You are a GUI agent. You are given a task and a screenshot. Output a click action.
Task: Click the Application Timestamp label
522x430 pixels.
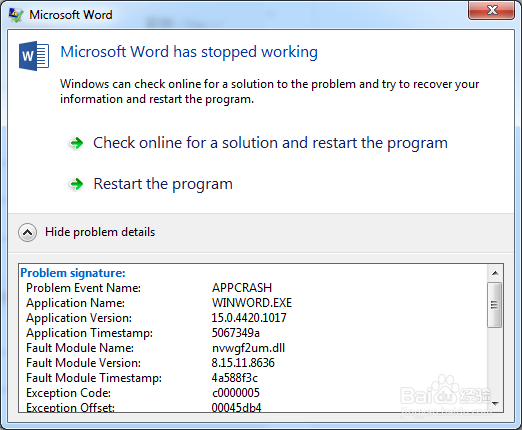[x=89, y=333]
